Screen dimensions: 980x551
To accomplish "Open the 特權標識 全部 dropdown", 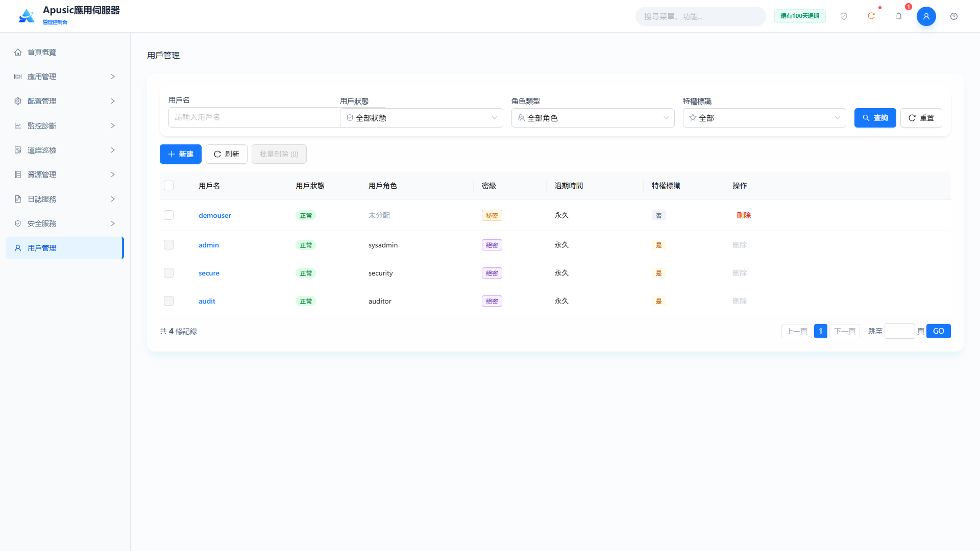I will (765, 118).
